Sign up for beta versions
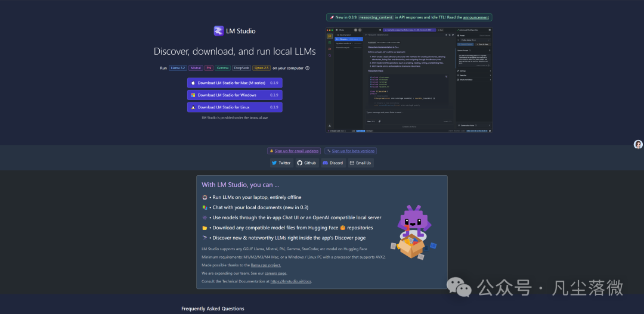 351,151
